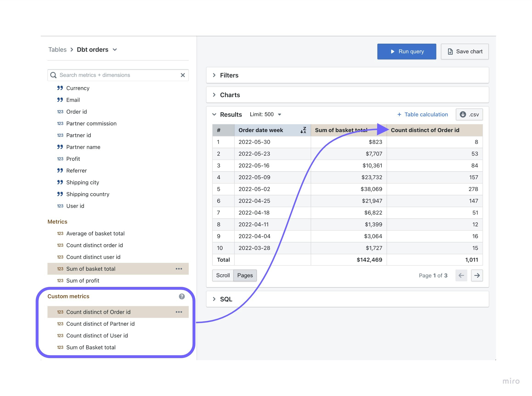Clear search with the X icon
532x396 pixels.
[183, 75]
